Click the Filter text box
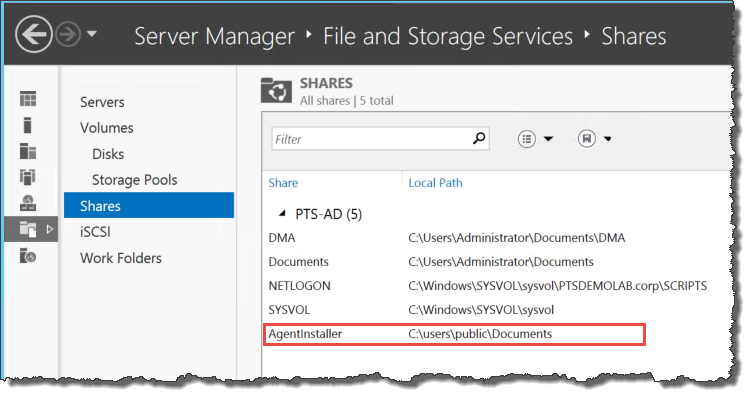The image size is (752, 397). tap(372, 139)
